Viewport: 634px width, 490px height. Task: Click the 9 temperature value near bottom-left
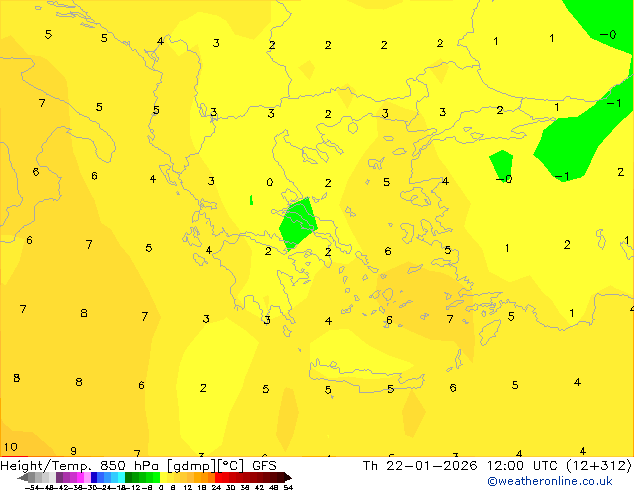click(73, 450)
